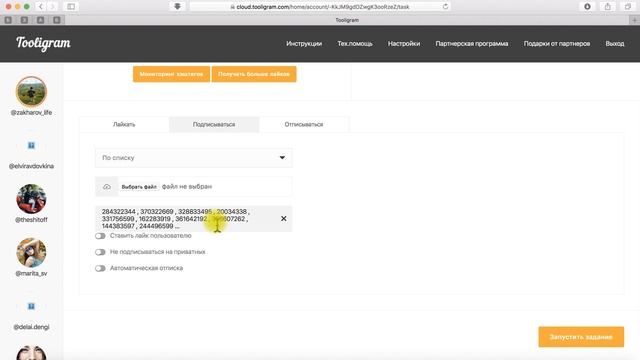Click "Мониторинг хештегов" button

point(171,74)
